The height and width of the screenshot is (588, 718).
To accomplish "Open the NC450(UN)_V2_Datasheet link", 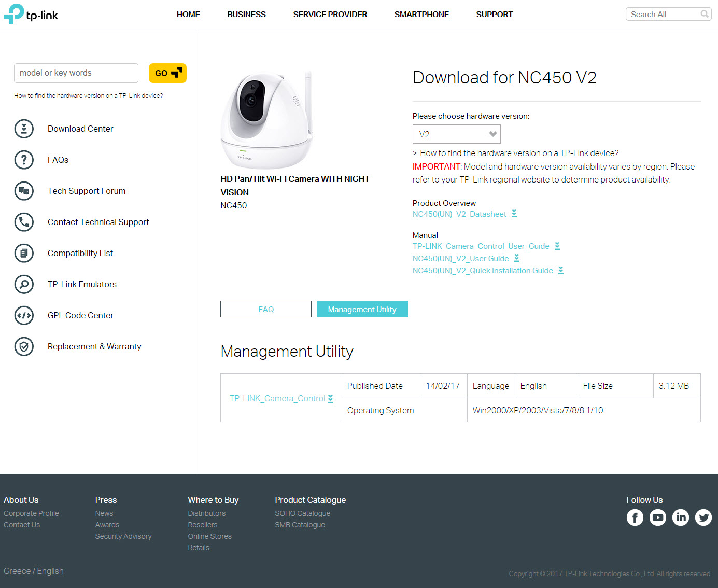I will (x=459, y=214).
